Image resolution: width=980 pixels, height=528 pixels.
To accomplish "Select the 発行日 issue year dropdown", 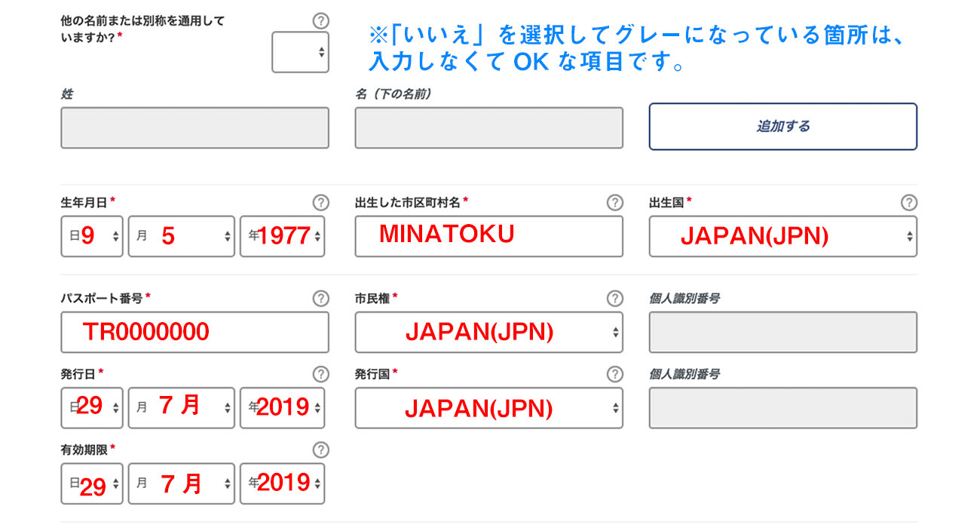I will coord(282,408).
